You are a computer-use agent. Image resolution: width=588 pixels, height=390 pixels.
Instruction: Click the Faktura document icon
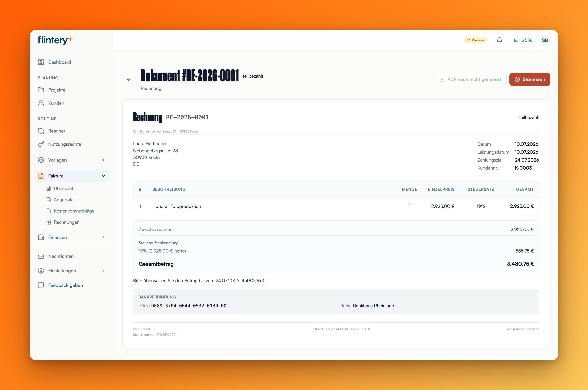pos(41,176)
